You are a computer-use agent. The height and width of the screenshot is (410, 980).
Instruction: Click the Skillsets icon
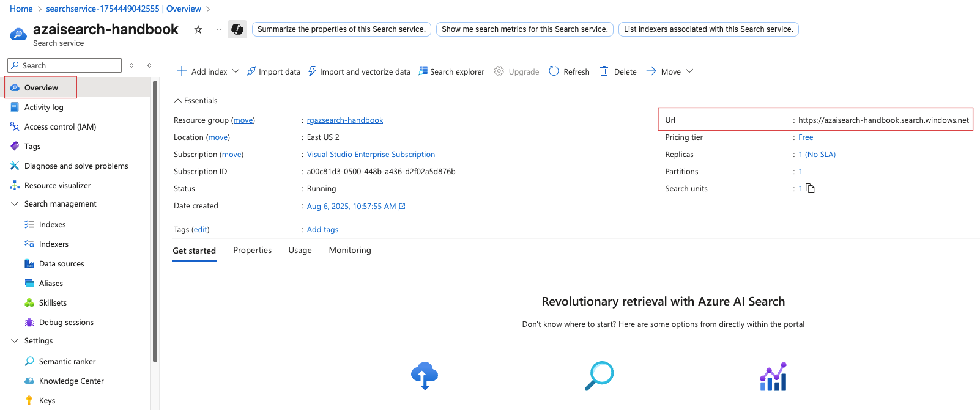point(29,302)
